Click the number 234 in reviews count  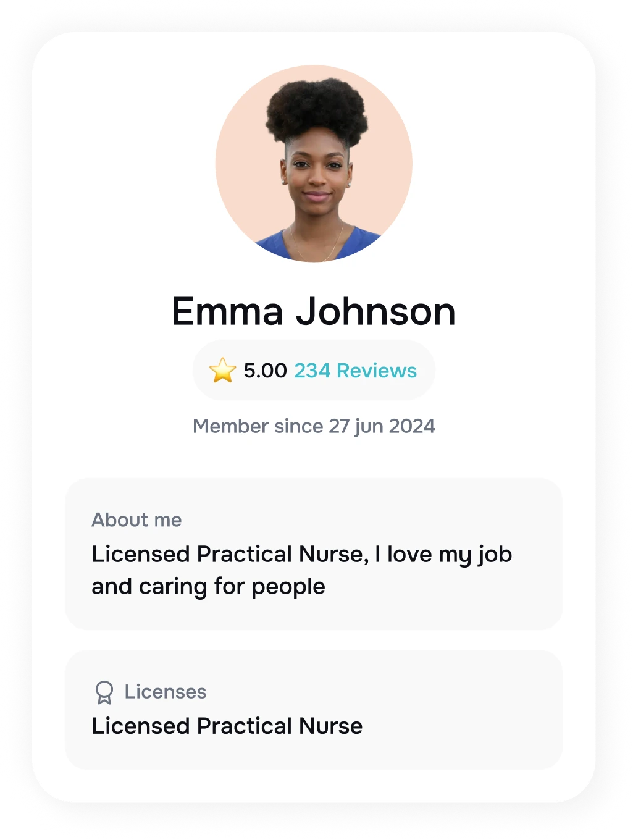pos(312,371)
